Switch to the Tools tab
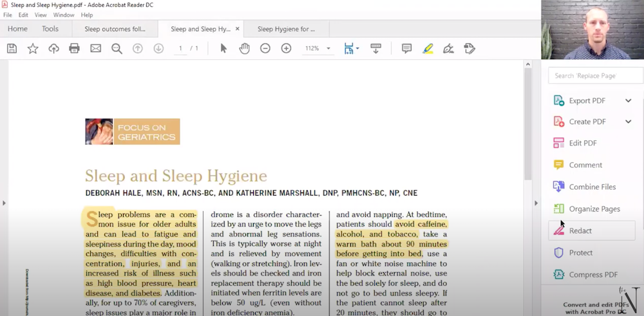The image size is (644, 316). click(x=50, y=29)
